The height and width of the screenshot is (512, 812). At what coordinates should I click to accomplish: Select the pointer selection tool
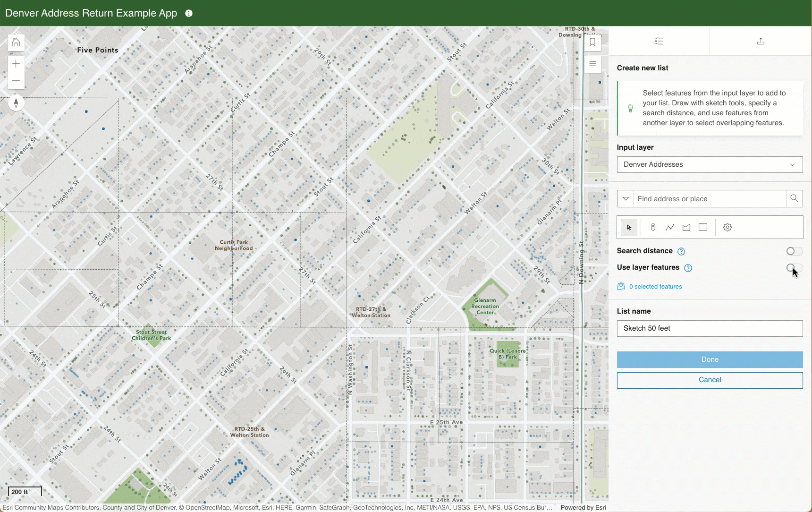point(628,227)
